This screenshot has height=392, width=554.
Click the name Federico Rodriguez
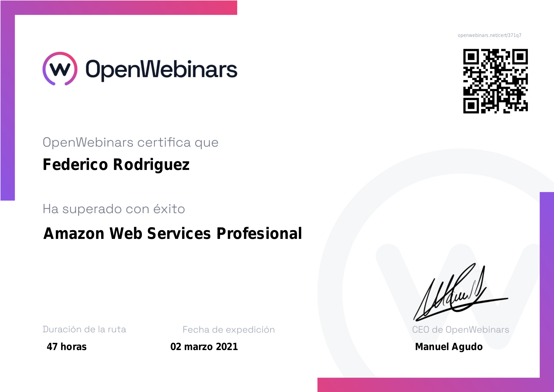coord(116,165)
